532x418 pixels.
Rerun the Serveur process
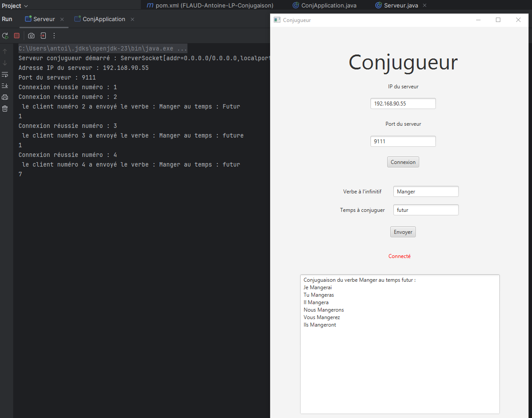tap(5, 36)
